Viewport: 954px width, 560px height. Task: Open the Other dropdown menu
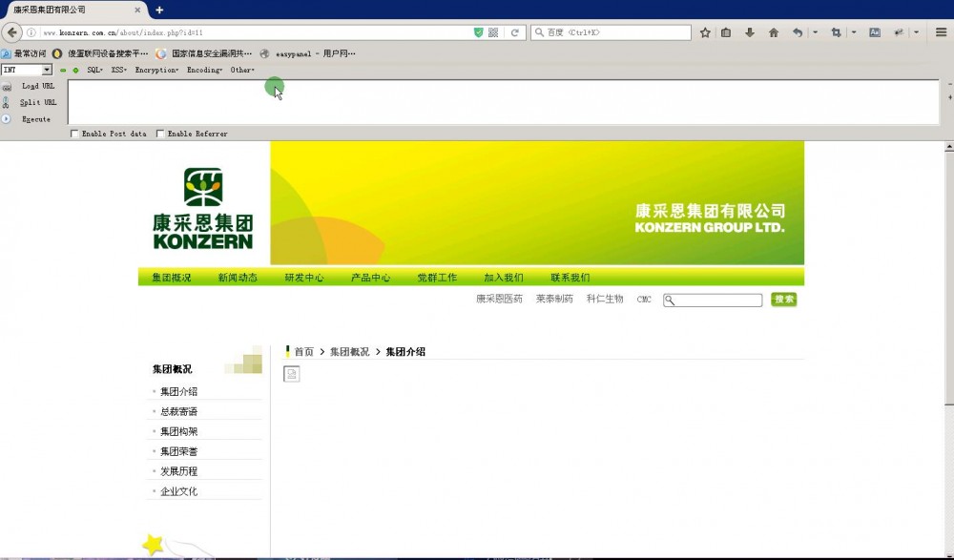[242, 70]
